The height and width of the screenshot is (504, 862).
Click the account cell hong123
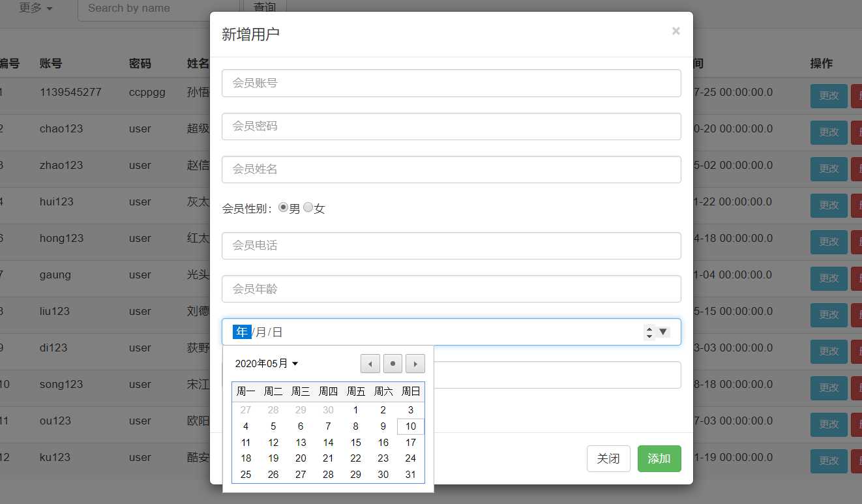[61, 238]
